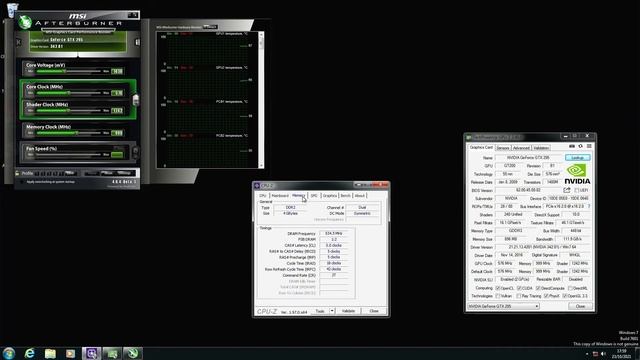
Task: Click the NVIDIA logo in GPU-Z
Action: (x=577, y=174)
